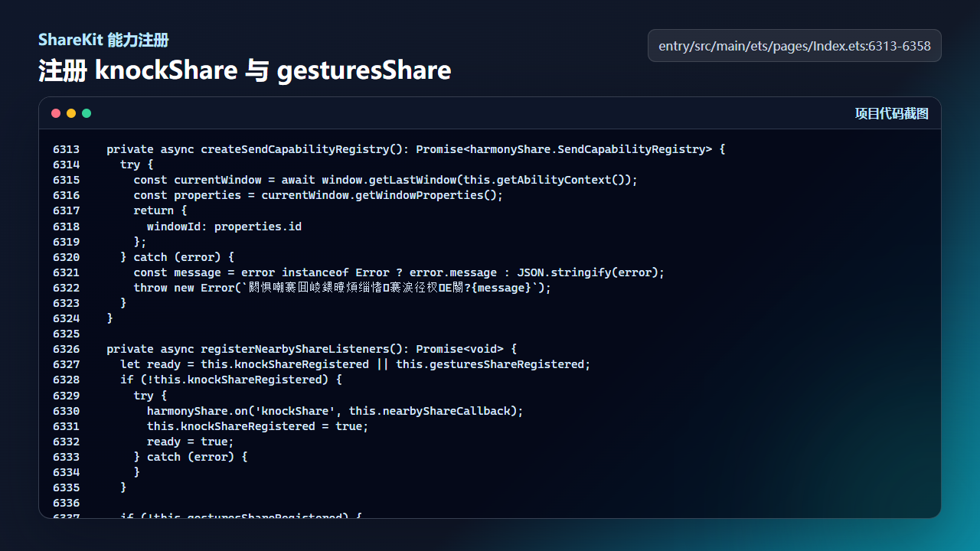Click line number 6334

pyautogui.click(x=66, y=472)
